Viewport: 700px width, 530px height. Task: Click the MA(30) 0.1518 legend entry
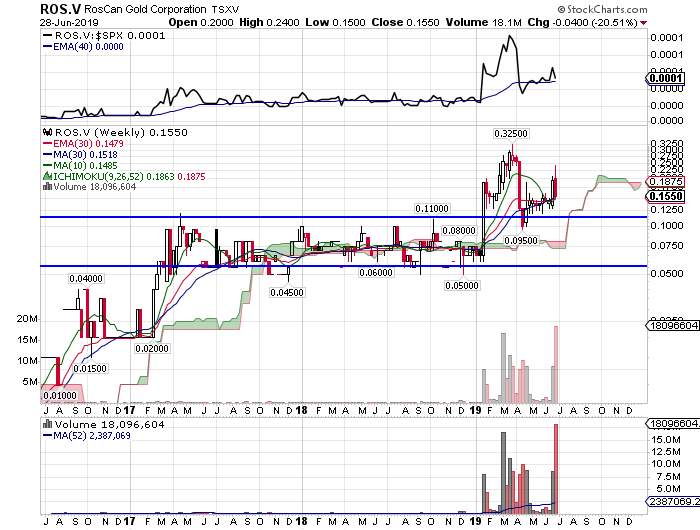click(81, 155)
